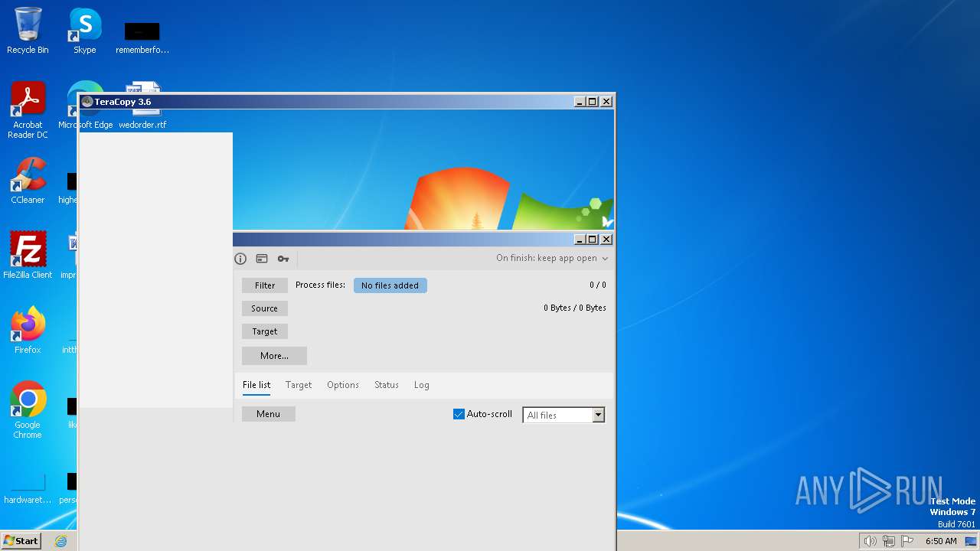This screenshot has width=980, height=551.
Task: Click the show desktop tray icon
Action: 971,541
